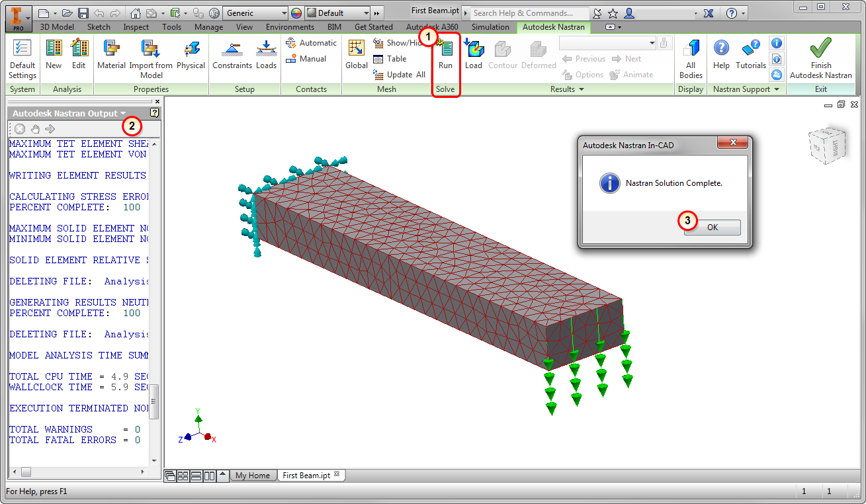Open the Physical properties tool
This screenshot has width=866, height=504.
click(191, 55)
